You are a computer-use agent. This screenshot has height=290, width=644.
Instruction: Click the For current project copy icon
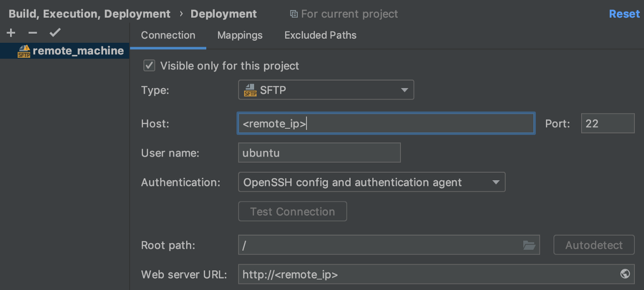[x=294, y=14]
